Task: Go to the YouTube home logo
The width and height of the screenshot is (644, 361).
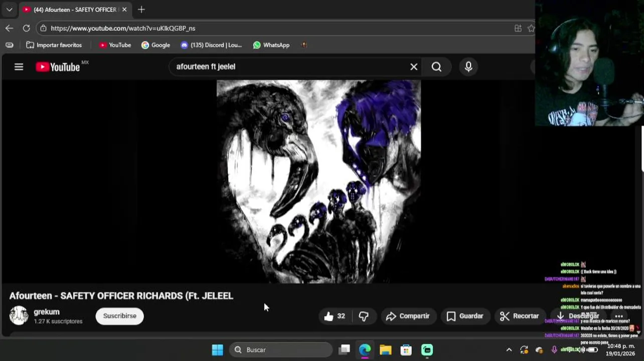Action: [x=58, y=67]
